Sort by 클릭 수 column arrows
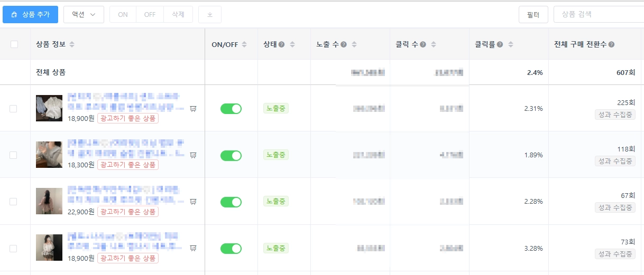 click(x=434, y=45)
